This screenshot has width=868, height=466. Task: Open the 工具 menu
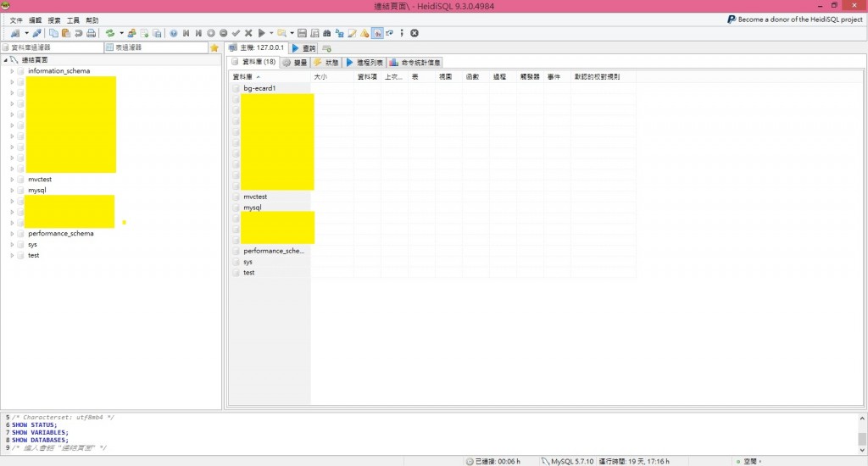[x=73, y=20]
